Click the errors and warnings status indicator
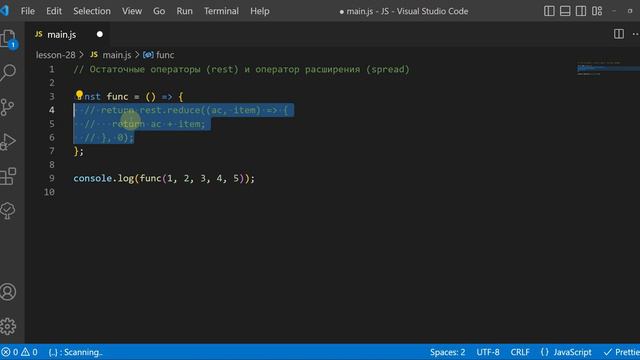The height and width of the screenshot is (360, 640). pos(19,352)
